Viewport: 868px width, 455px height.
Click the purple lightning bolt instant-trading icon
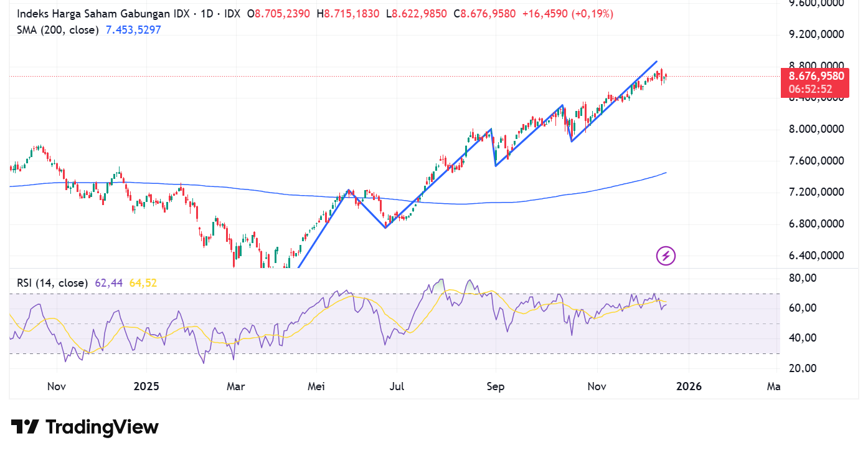(665, 256)
